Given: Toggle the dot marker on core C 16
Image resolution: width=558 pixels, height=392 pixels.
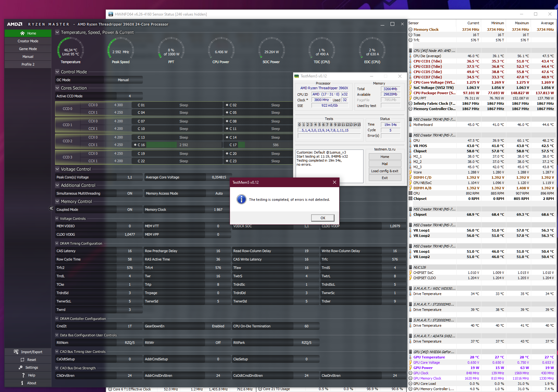Looking at the screenshot, I should click(135, 145).
